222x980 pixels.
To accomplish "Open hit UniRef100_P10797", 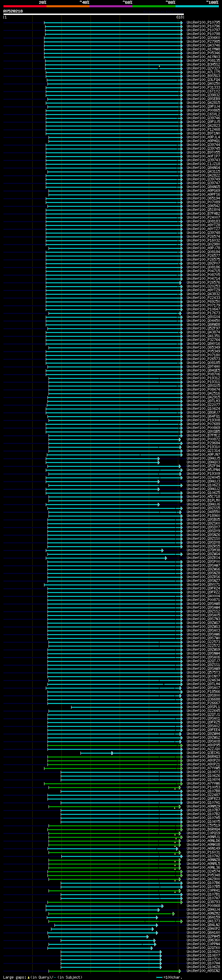I will tap(203, 30).
